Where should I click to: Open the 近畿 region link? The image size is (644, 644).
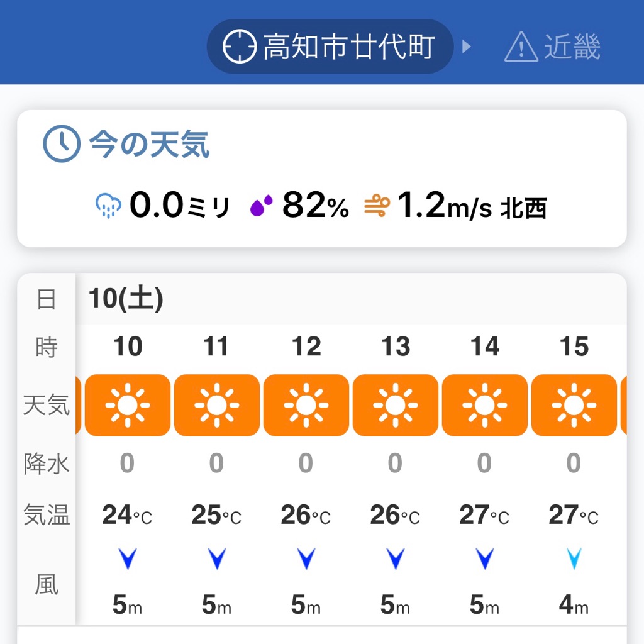(572, 47)
